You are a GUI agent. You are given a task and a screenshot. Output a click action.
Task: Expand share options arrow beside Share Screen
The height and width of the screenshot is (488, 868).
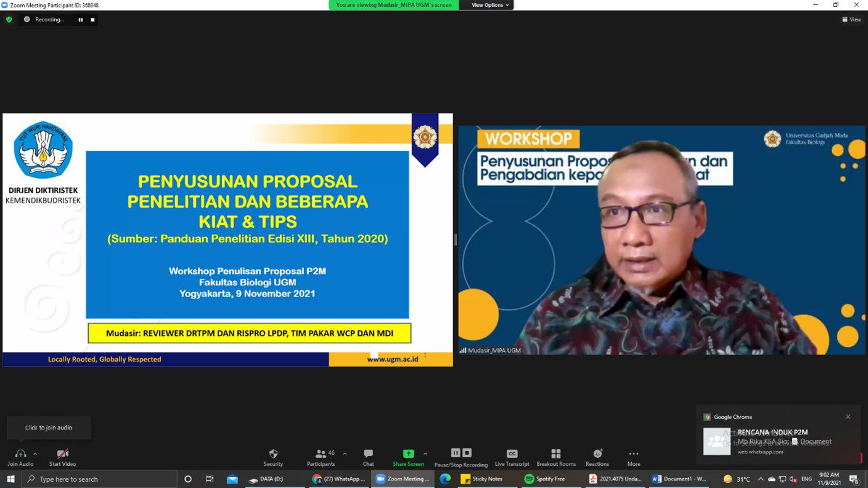click(x=426, y=453)
